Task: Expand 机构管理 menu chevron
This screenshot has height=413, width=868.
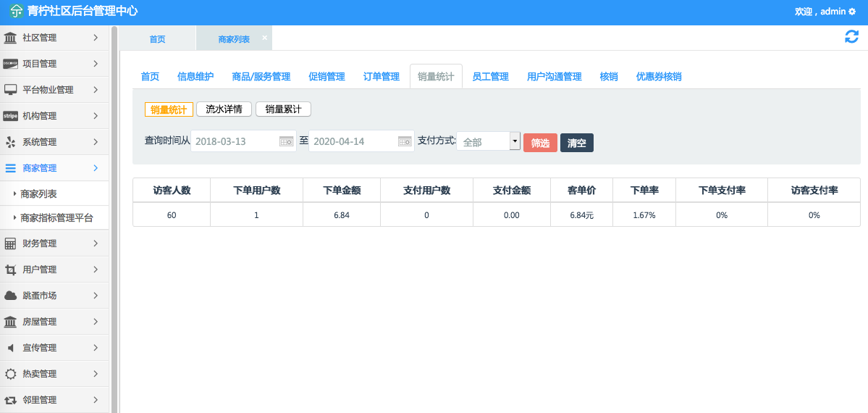Action: tap(96, 116)
